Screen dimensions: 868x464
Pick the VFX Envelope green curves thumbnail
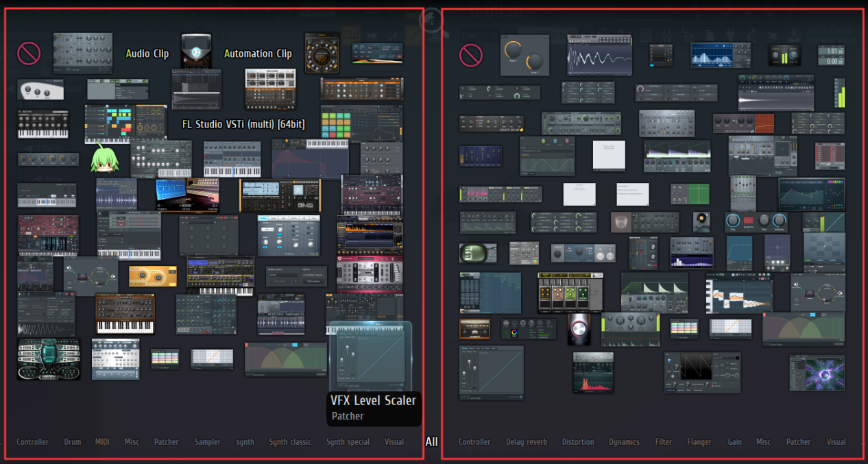286,359
